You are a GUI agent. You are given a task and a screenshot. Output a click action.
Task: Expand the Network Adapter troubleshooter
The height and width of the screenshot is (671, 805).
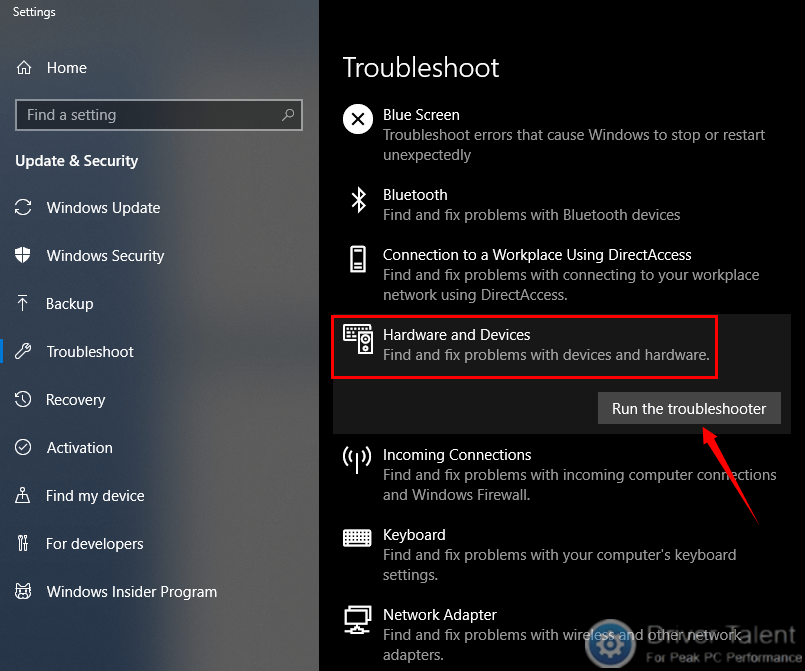[562, 635]
